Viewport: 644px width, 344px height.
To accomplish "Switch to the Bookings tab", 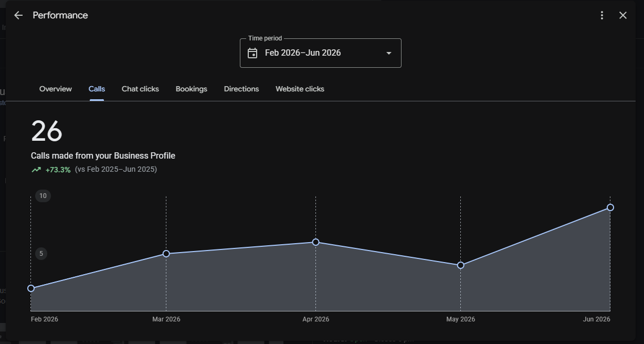I will pos(192,89).
